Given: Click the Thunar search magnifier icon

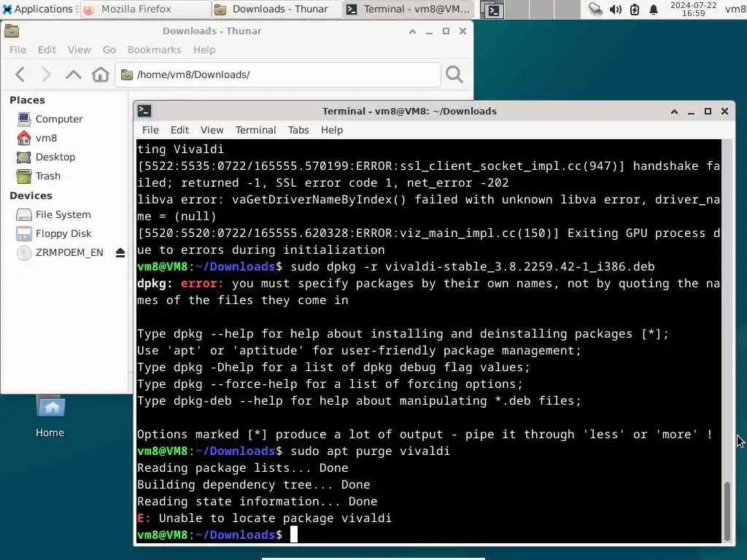Looking at the screenshot, I should [x=454, y=74].
